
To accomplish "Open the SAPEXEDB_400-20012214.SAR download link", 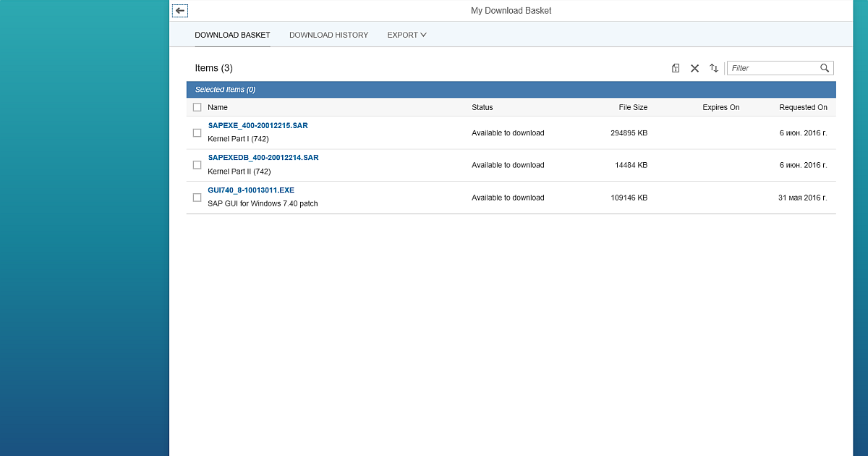I will pos(263,157).
